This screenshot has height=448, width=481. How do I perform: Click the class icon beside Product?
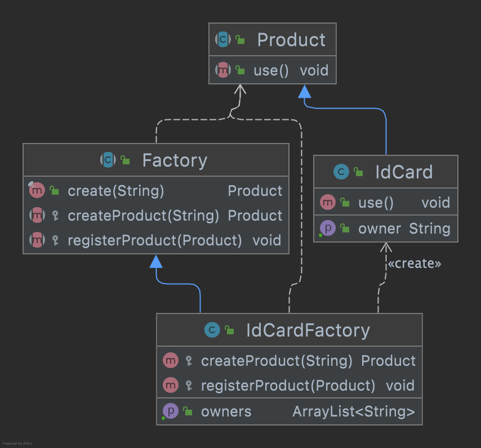[x=222, y=39]
